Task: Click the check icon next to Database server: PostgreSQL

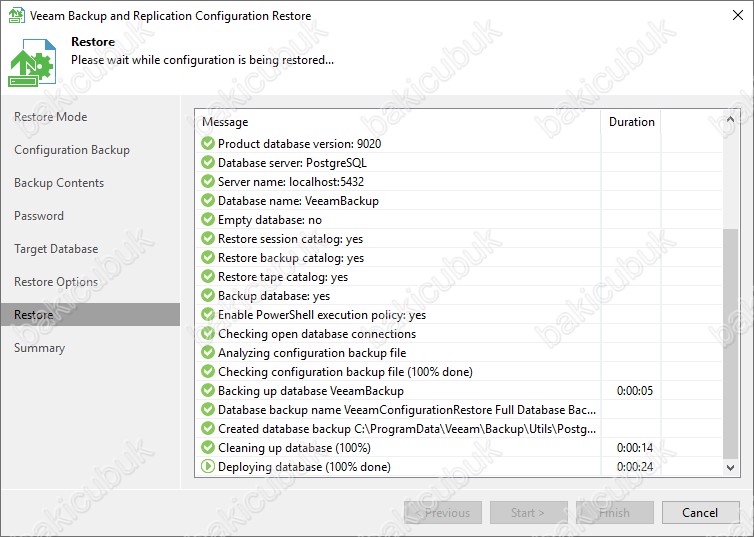Action: pyautogui.click(x=208, y=162)
